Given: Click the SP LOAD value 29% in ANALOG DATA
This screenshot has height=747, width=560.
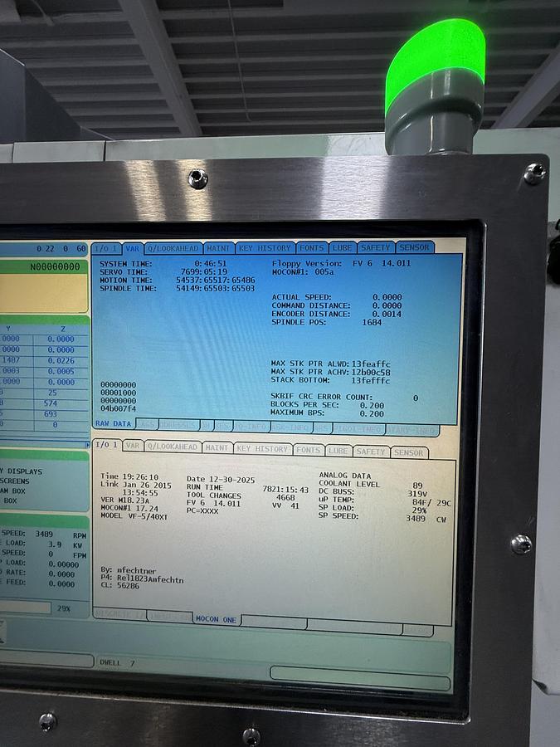Looking at the screenshot, I should (420, 510).
